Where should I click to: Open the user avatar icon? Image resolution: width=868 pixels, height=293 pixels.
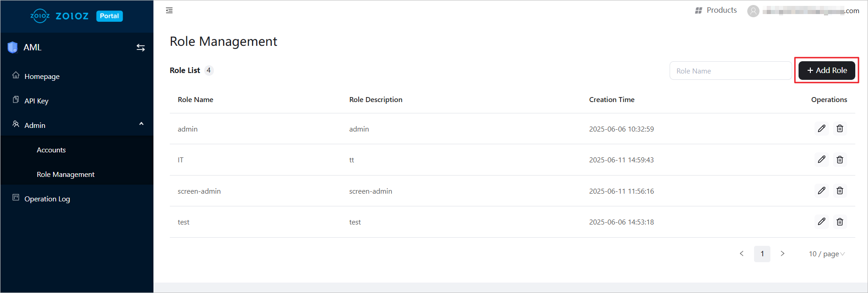coord(753,11)
